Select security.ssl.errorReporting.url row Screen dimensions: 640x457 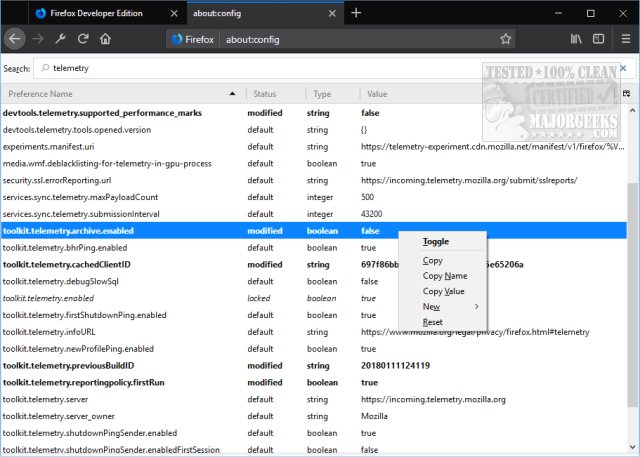tap(313, 180)
